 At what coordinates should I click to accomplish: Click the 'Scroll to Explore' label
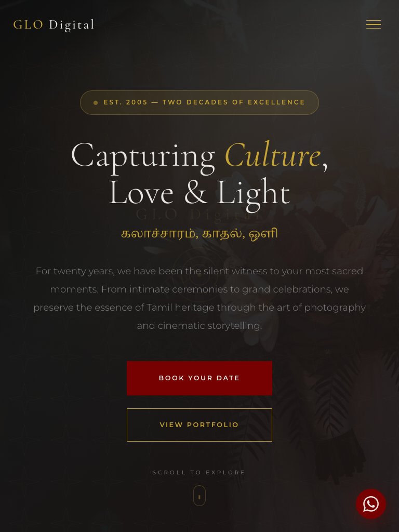coord(199,472)
